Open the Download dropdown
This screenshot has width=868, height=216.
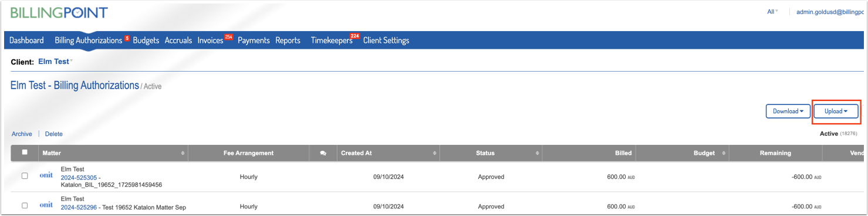[x=788, y=111]
